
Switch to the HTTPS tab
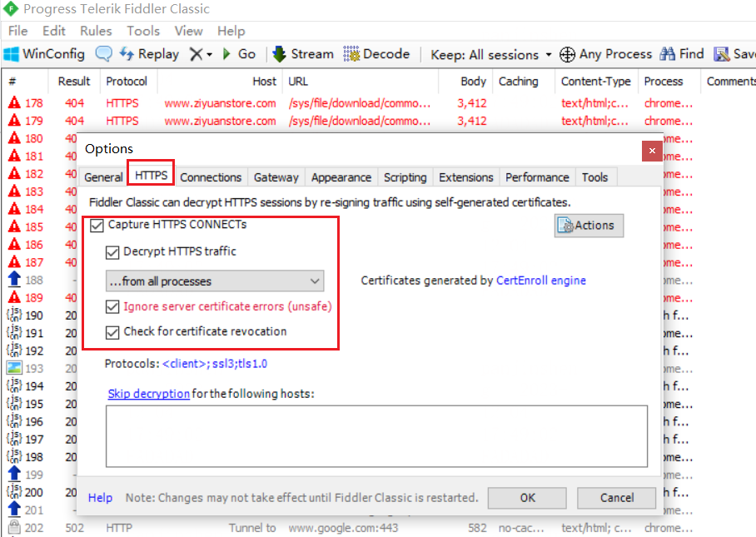152,175
